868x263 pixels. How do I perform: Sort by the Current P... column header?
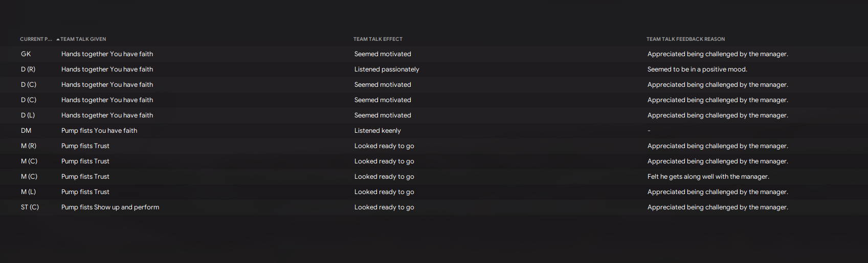coord(36,39)
